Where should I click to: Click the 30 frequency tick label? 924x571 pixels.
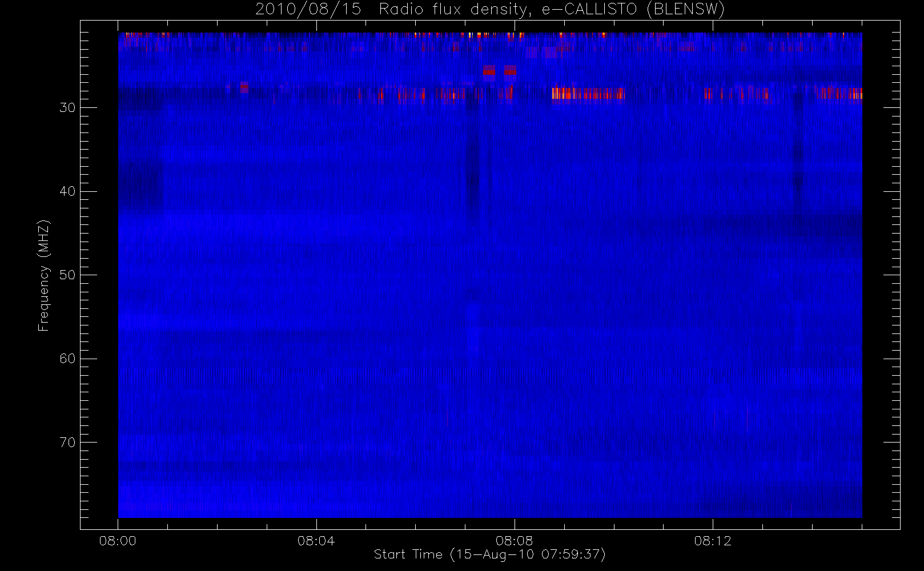(x=67, y=107)
